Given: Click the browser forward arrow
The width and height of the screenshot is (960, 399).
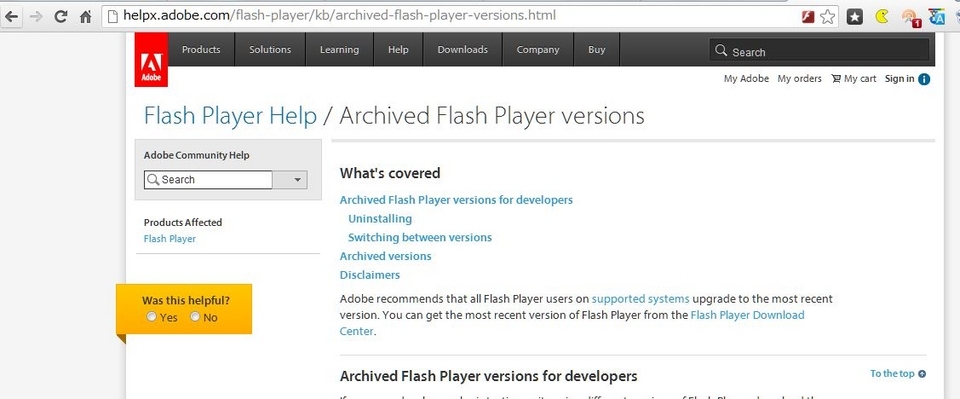Looking at the screenshot, I should pyautogui.click(x=36, y=17).
